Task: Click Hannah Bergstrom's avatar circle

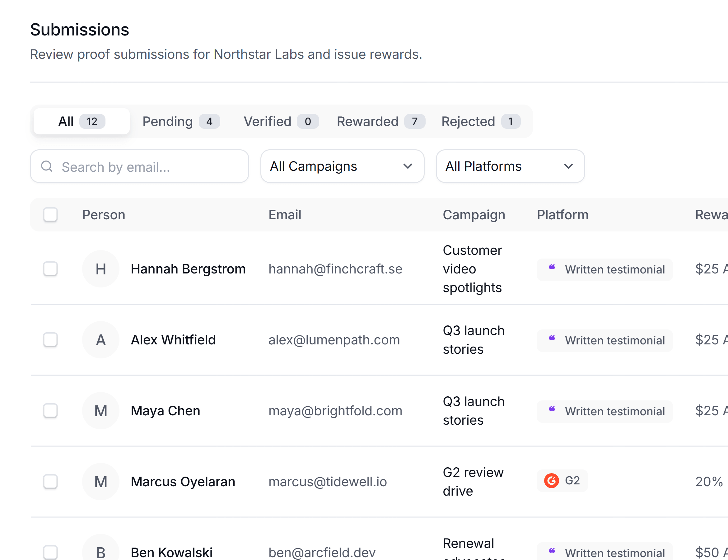Action: [101, 269]
